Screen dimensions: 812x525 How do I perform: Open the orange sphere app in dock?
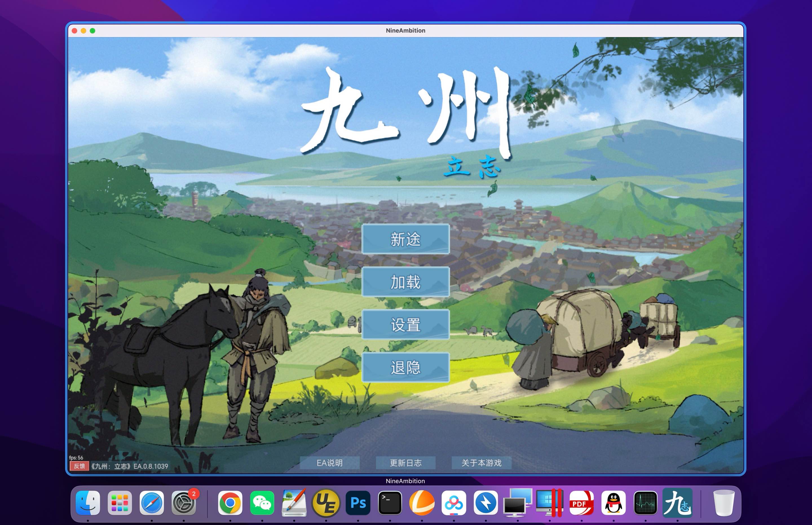pyautogui.click(x=422, y=503)
